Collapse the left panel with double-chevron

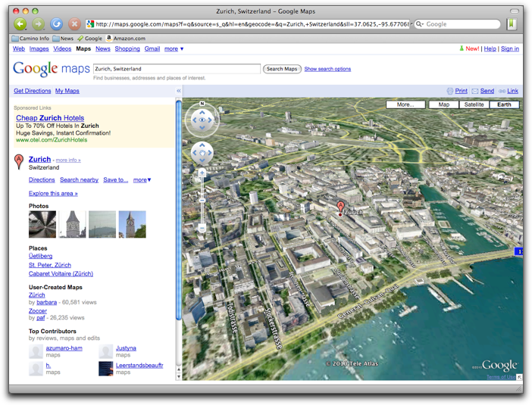pyautogui.click(x=179, y=91)
